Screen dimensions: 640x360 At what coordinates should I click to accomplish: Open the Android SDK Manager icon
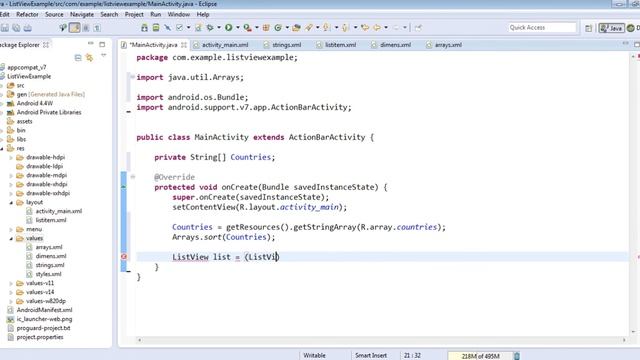[x=144, y=28]
